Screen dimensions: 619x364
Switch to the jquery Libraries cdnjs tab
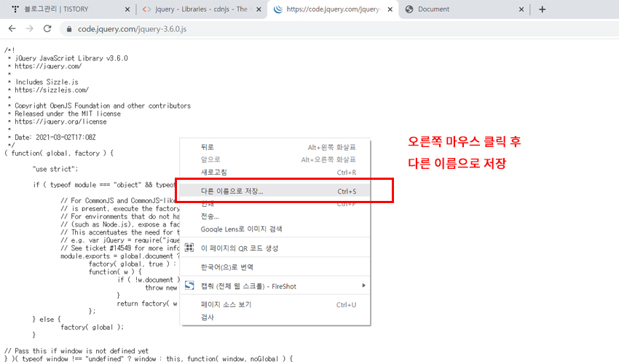[200, 9]
